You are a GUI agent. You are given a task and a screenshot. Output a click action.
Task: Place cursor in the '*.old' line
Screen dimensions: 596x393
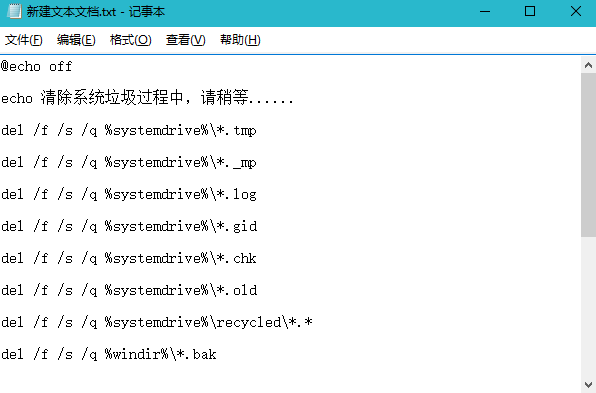click(x=129, y=290)
